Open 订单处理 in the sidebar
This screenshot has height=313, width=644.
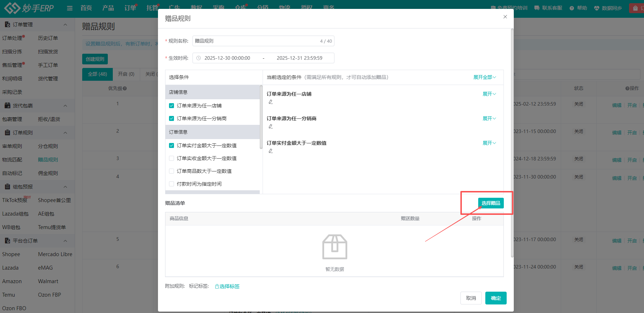coord(12,38)
